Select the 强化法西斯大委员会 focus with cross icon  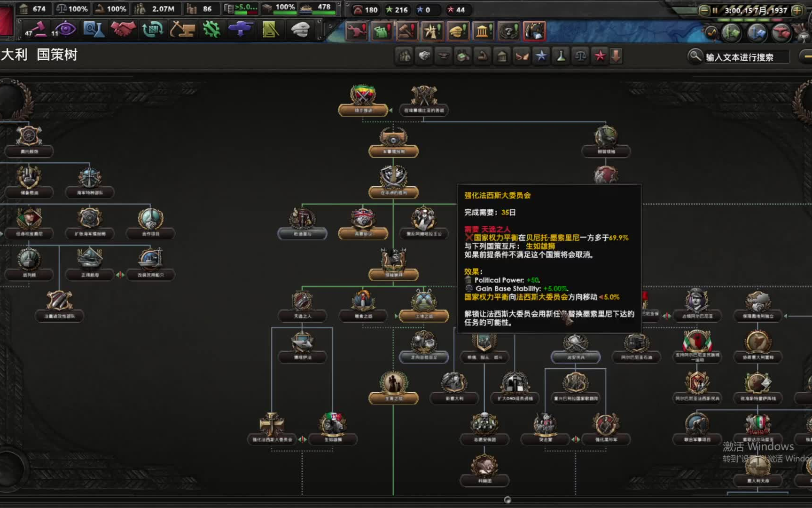(272, 429)
